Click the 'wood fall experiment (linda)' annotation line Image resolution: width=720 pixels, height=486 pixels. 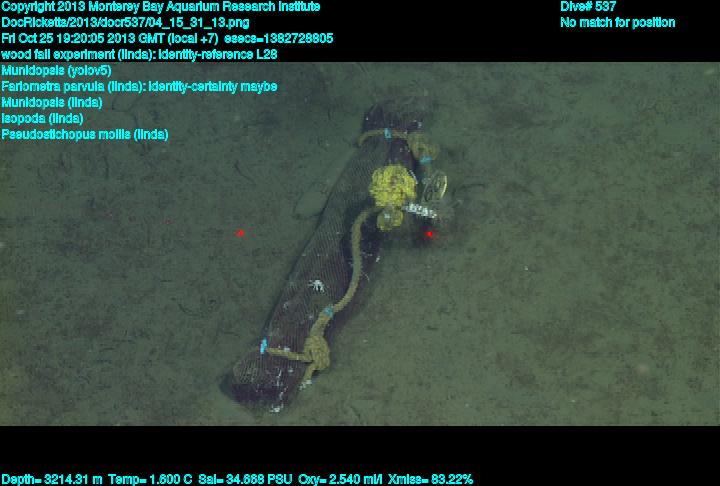(x=139, y=54)
